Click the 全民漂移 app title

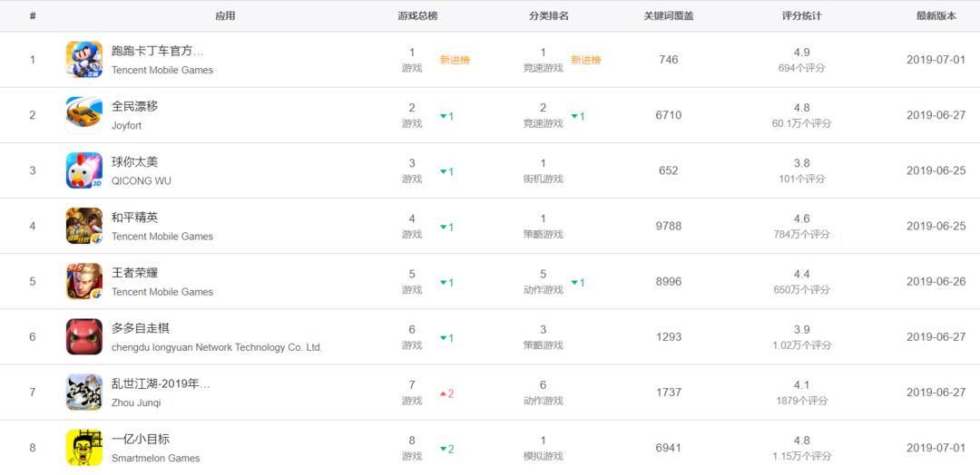point(135,106)
